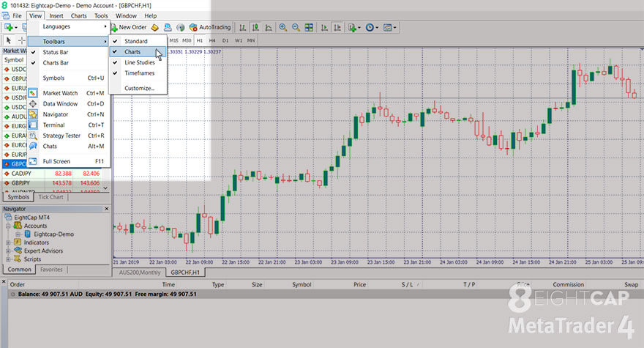This screenshot has height=348, width=644.
Task: Open dropdown arrow next to indicators icon
Action: click(x=359, y=28)
